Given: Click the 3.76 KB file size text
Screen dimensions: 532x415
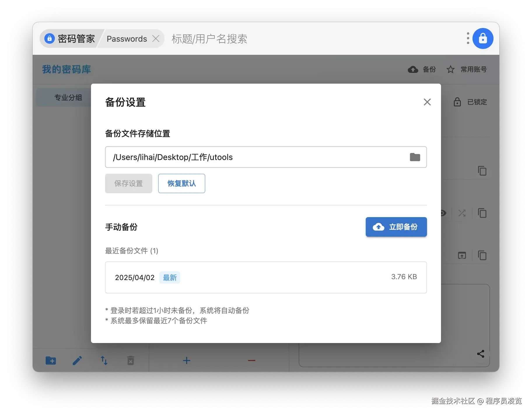Looking at the screenshot, I should point(404,277).
